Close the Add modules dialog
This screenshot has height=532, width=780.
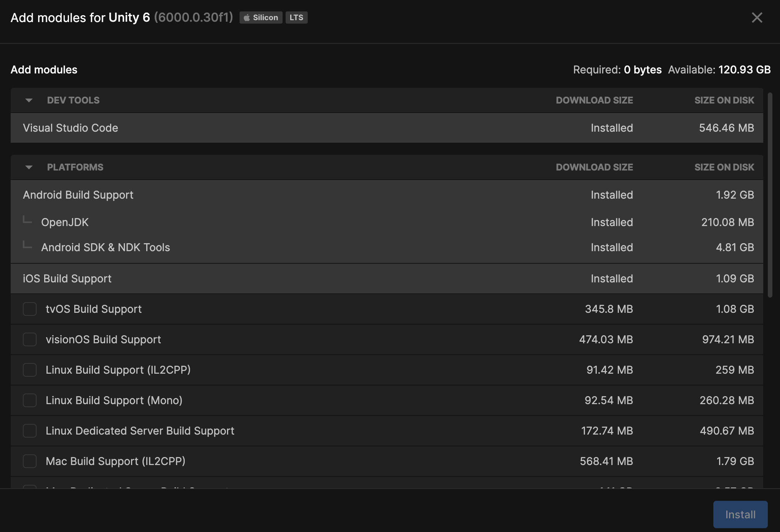coord(757,18)
